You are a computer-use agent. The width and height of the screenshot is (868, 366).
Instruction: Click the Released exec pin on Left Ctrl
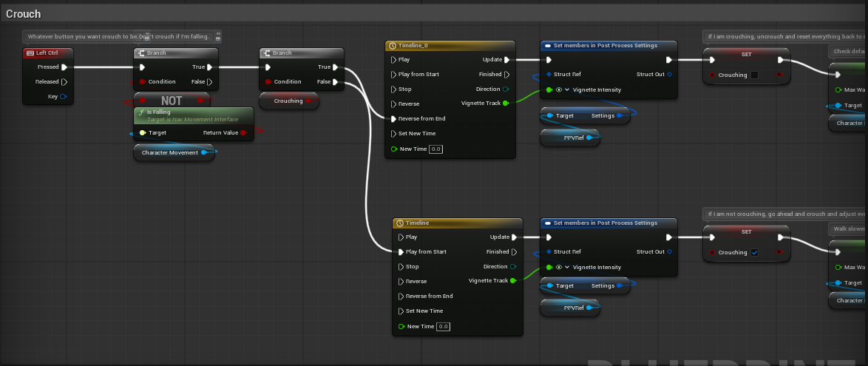(64, 82)
